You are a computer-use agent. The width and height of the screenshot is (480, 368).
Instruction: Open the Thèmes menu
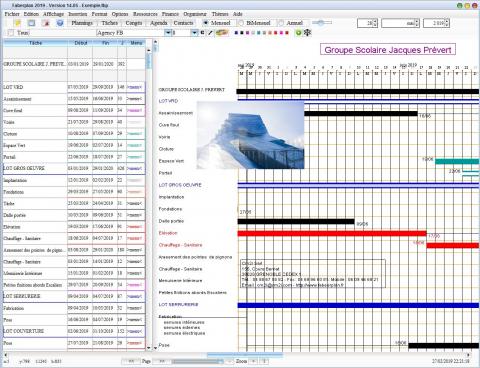220,14
